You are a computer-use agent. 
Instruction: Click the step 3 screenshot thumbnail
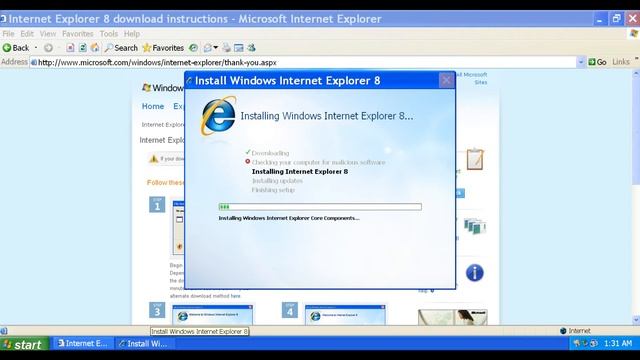coord(212,315)
